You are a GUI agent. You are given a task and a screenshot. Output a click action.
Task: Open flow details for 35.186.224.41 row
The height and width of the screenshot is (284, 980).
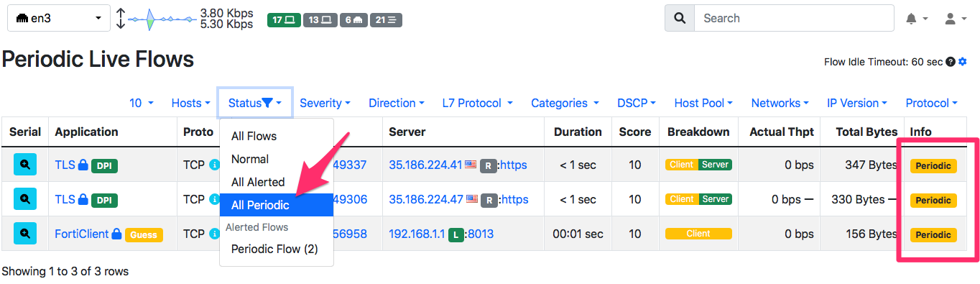click(x=25, y=165)
